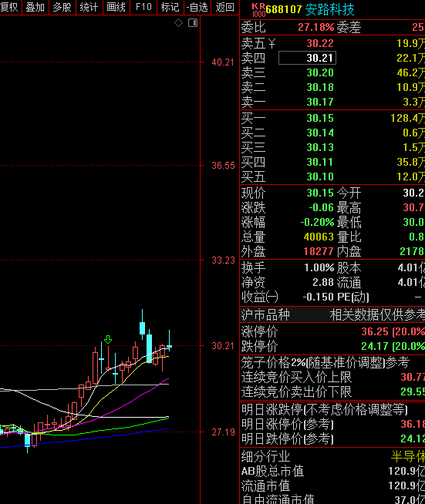Click the green down-arrow marker on chart
The width and height of the screenshot is (425, 504).
pos(108,339)
